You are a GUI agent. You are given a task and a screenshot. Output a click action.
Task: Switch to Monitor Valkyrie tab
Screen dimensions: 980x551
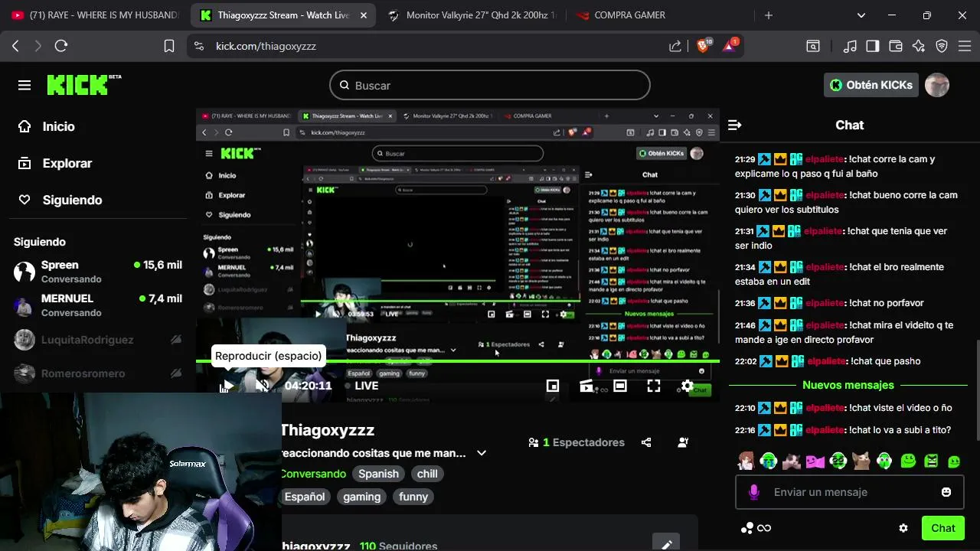[x=472, y=15]
